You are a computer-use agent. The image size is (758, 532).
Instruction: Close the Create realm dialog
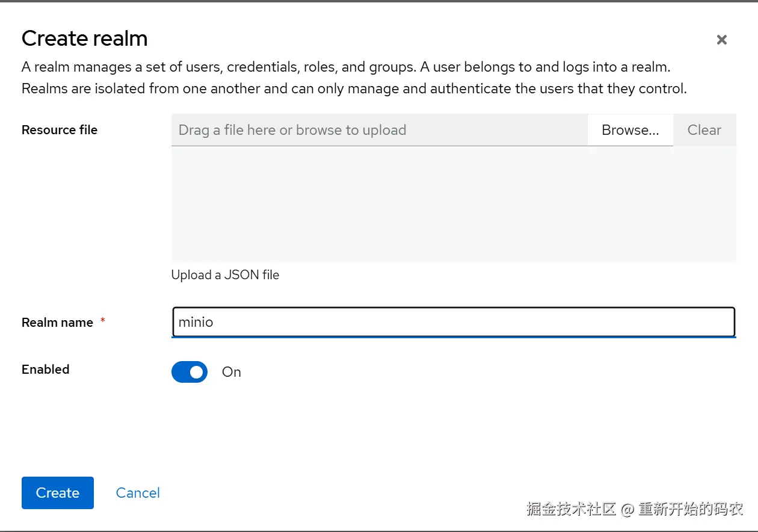(x=721, y=40)
